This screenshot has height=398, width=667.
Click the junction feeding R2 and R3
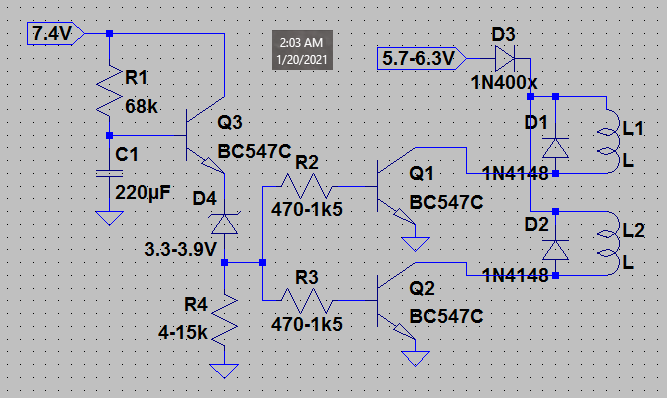coord(262,262)
